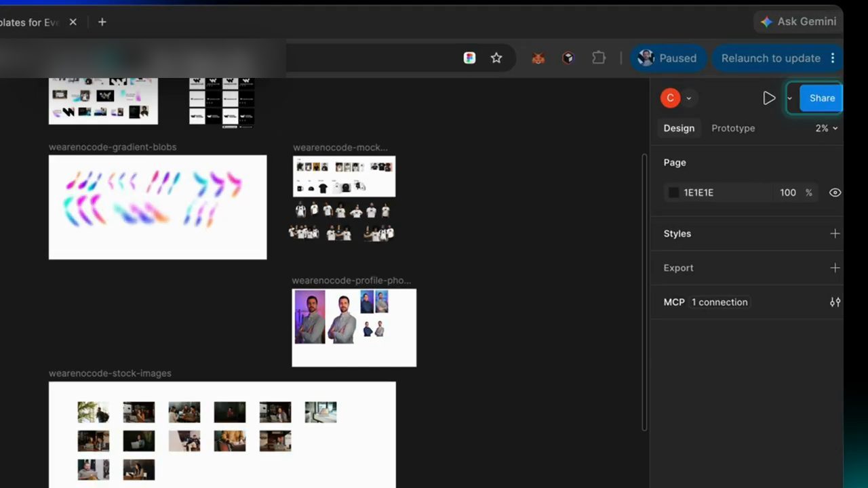Select the first stock image thumbnail
Screen dimensions: 868x488
coord(93,412)
